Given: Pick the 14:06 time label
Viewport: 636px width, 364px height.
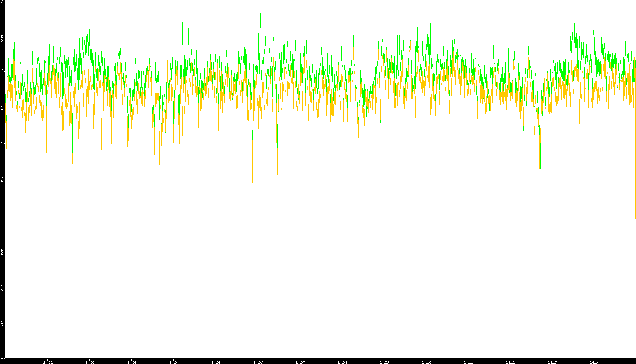Looking at the screenshot, I should coord(258,362).
